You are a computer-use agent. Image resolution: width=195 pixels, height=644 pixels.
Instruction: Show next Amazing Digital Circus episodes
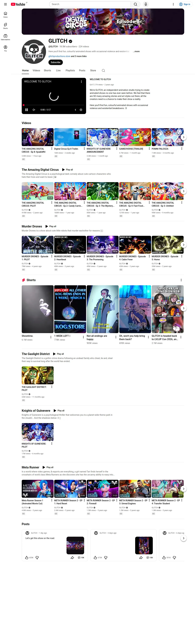pyautogui.click(x=183, y=191)
